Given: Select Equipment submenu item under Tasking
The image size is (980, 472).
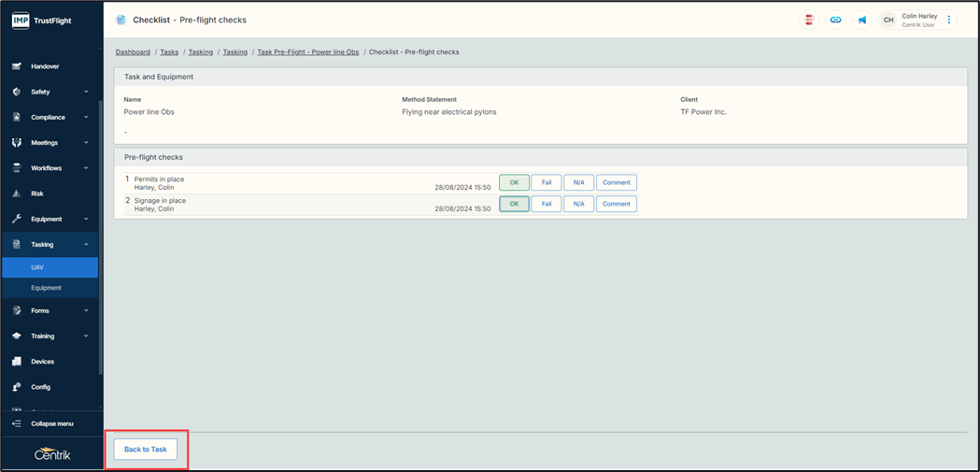Looking at the screenshot, I should click(x=46, y=288).
